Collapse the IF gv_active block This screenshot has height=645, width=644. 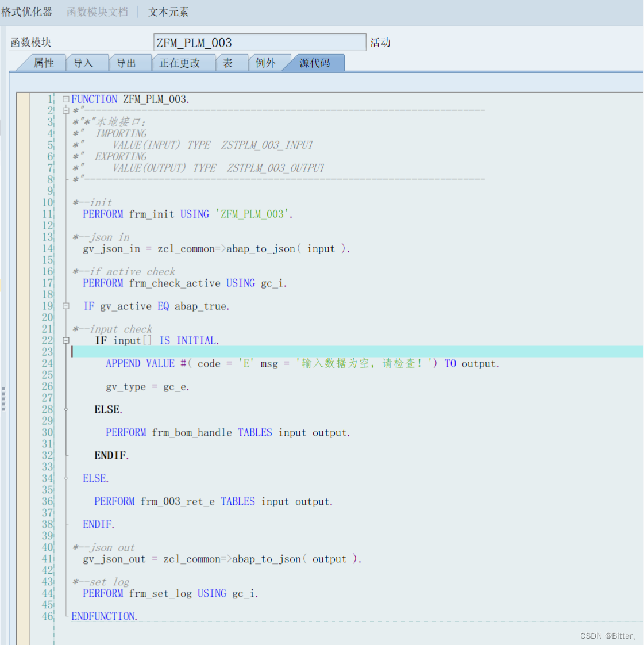[65, 306]
